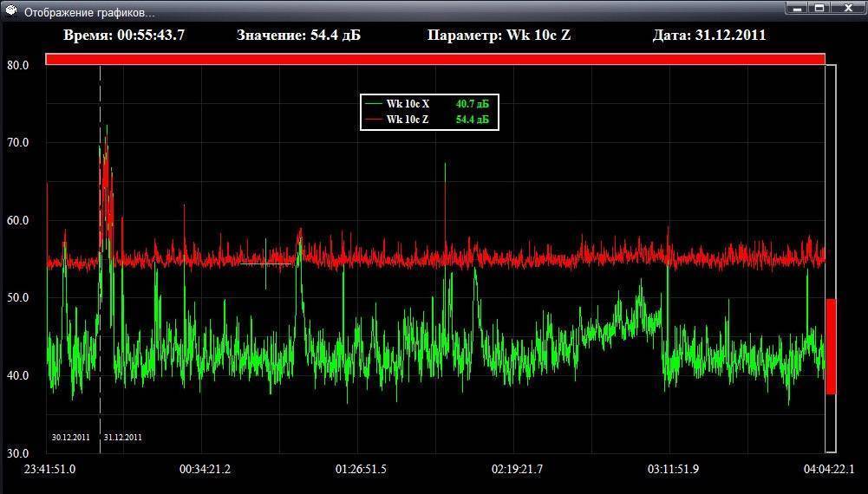
Task: Click the red line sample in the legend
Action: pos(374,120)
